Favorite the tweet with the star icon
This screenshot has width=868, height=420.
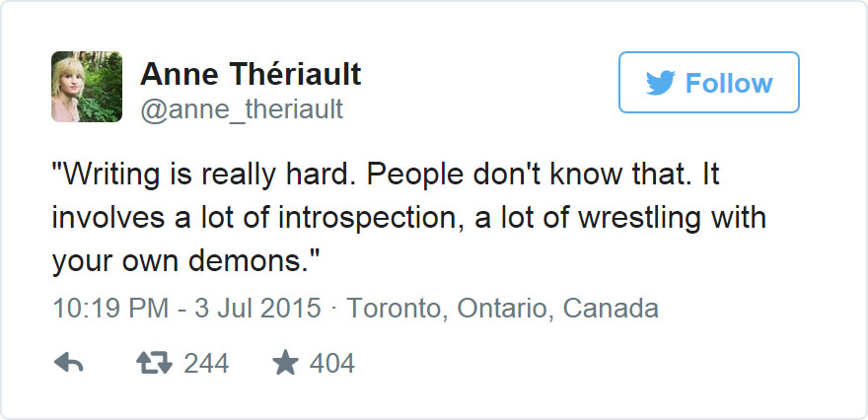point(285,364)
